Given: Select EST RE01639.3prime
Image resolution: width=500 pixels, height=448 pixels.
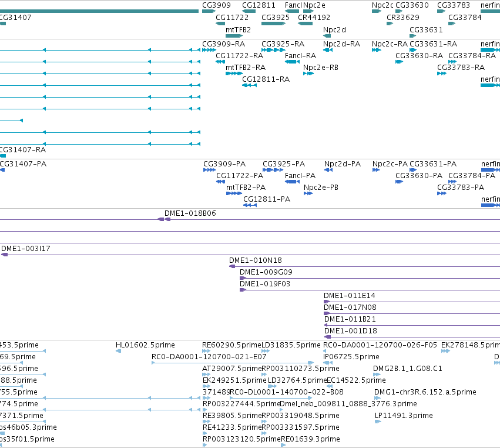Looking at the screenshot, I should (x=310, y=439).
